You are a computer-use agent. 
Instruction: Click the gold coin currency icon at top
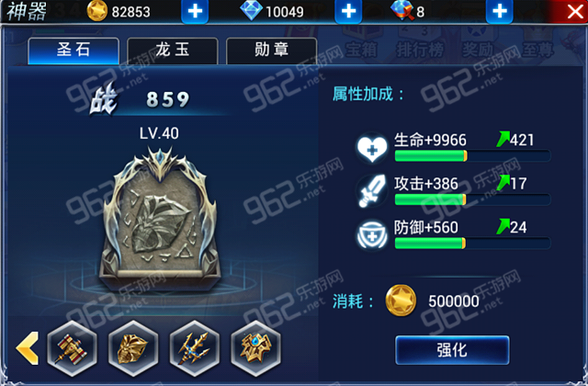(x=97, y=11)
